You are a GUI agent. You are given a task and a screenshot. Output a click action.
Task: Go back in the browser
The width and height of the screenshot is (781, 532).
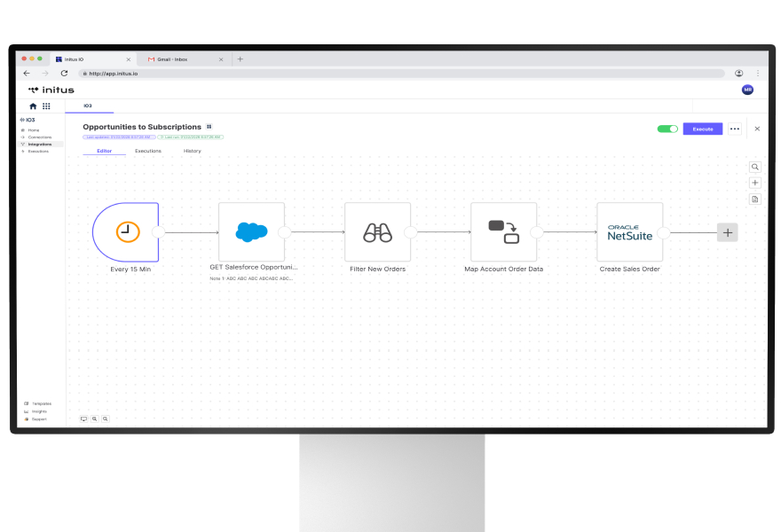click(x=27, y=74)
